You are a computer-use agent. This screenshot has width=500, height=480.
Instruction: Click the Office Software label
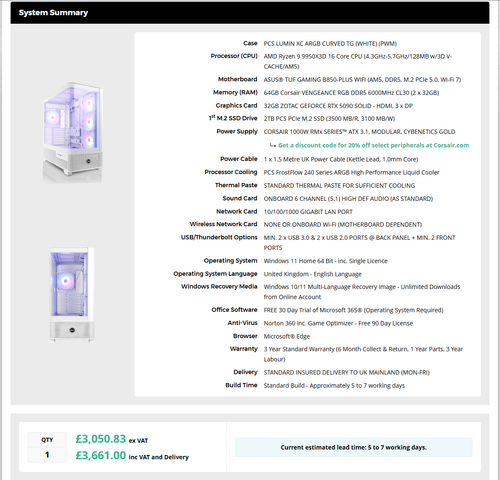[x=234, y=310]
